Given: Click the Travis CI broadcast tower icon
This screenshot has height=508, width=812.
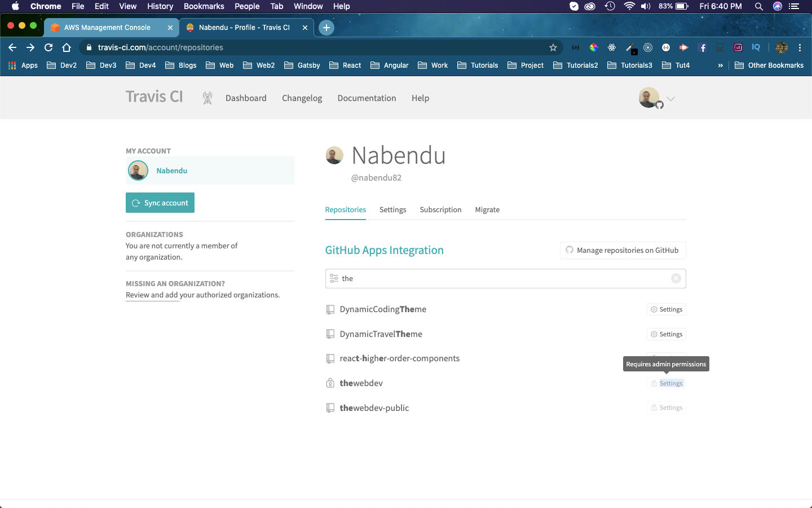Looking at the screenshot, I should 208,98.
